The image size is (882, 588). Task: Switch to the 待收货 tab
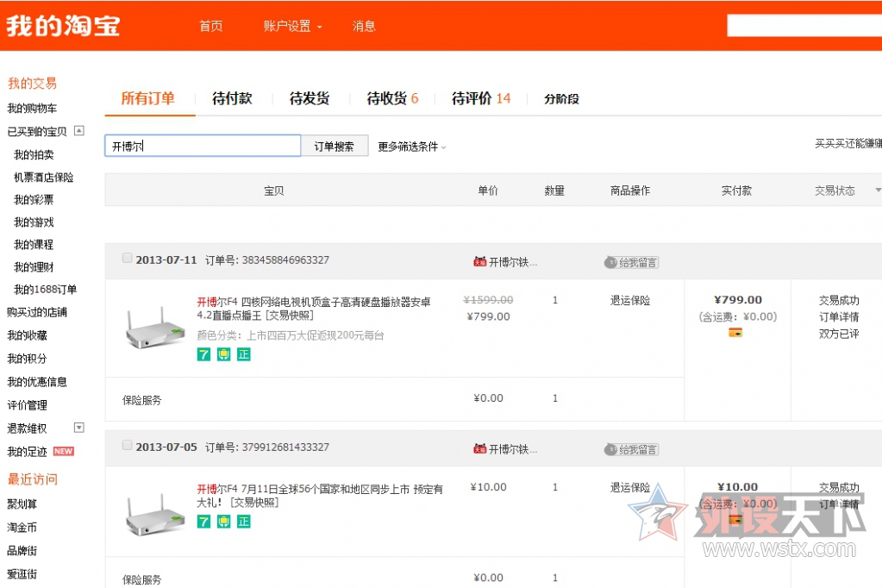392,98
